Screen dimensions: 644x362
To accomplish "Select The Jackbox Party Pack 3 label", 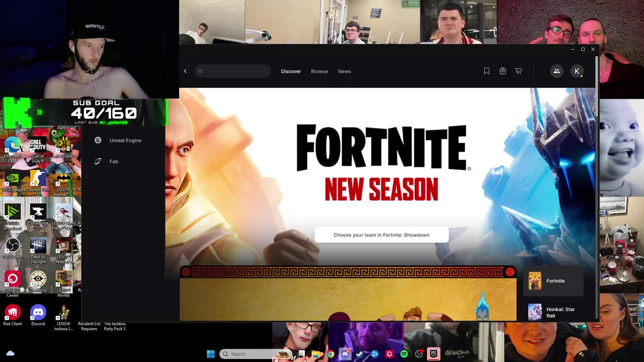I will pyautogui.click(x=115, y=326).
